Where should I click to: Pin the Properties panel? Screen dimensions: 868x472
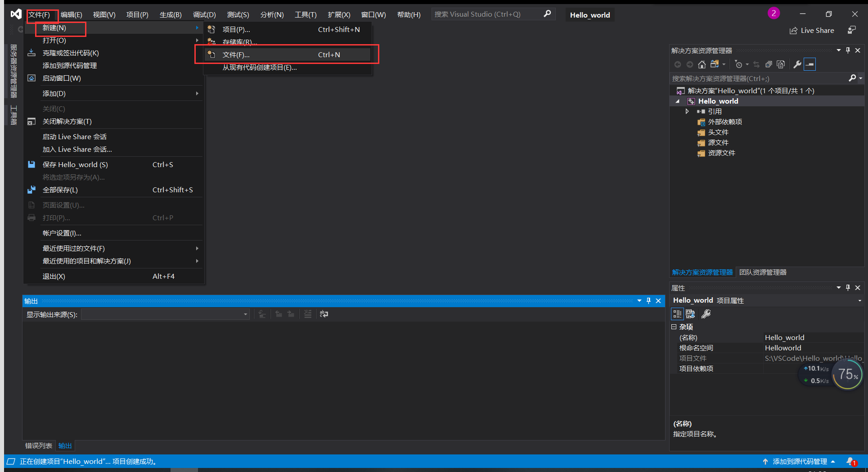click(848, 287)
